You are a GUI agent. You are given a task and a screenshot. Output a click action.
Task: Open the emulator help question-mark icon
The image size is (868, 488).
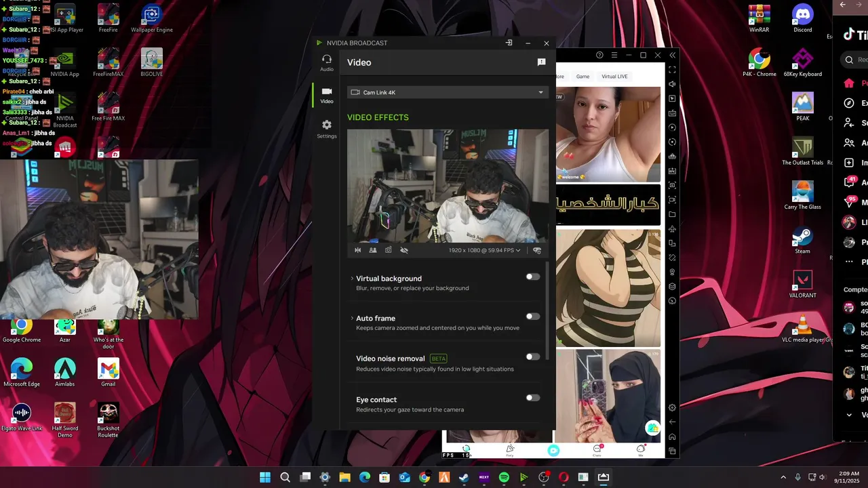[x=599, y=55]
